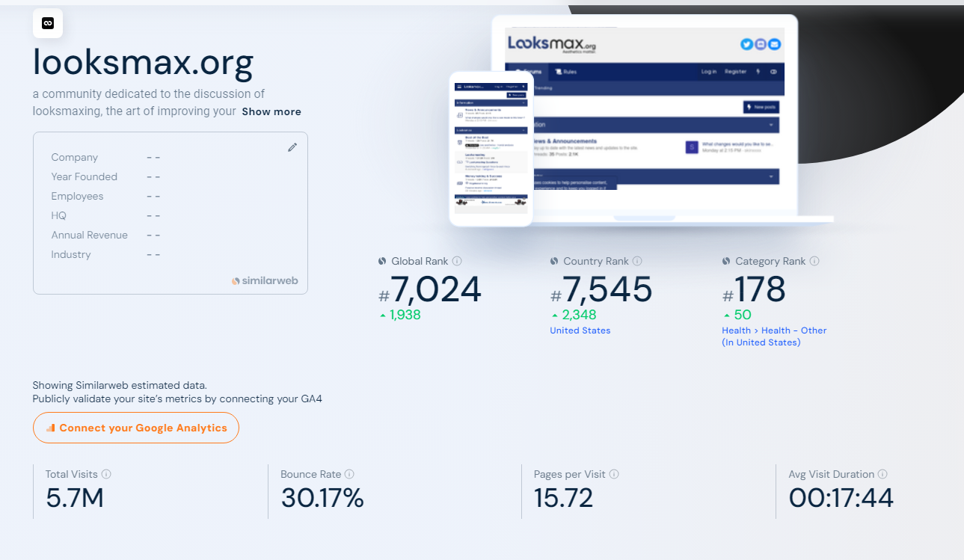Click the Similarweb badge left of Country Rank
This screenshot has width=964, height=560.
[x=554, y=262]
